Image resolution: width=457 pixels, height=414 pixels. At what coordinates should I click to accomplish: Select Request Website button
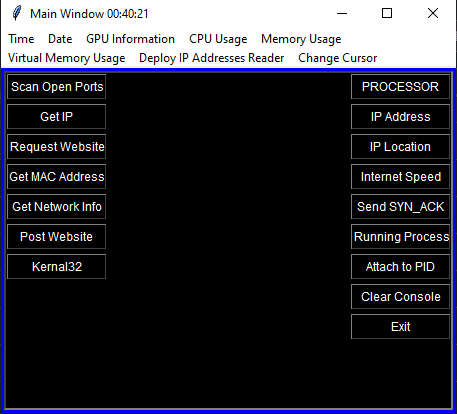click(x=56, y=147)
